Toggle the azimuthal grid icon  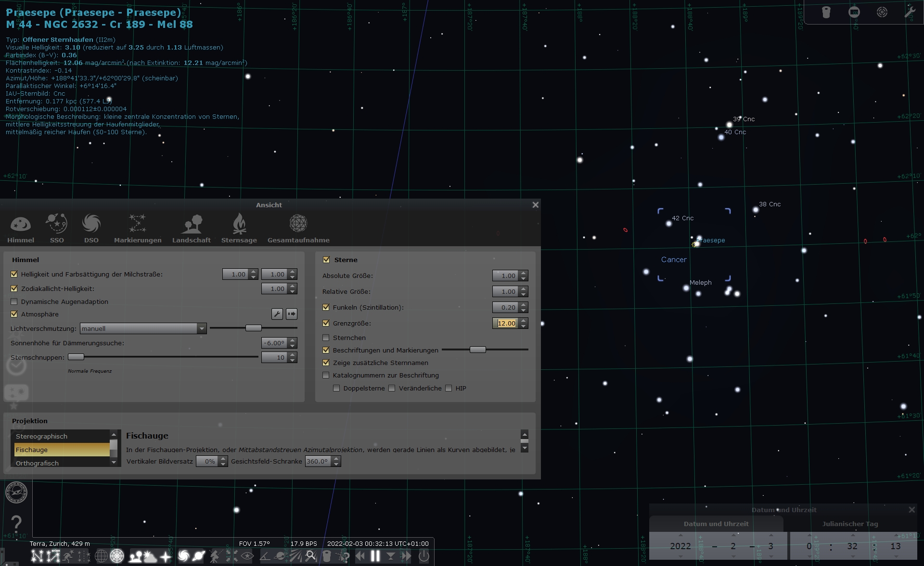click(117, 556)
